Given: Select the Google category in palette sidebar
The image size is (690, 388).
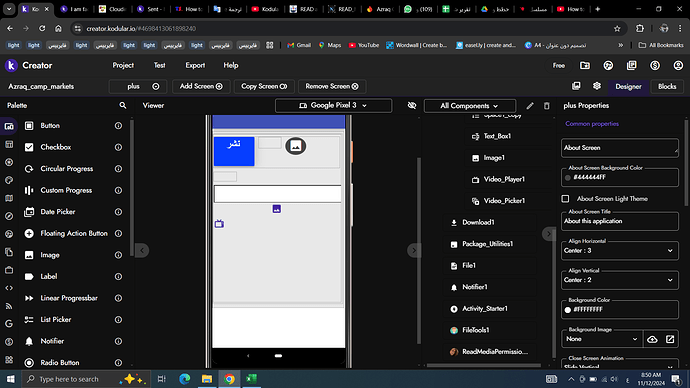Looking at the screenshot, I should (9, 324).
